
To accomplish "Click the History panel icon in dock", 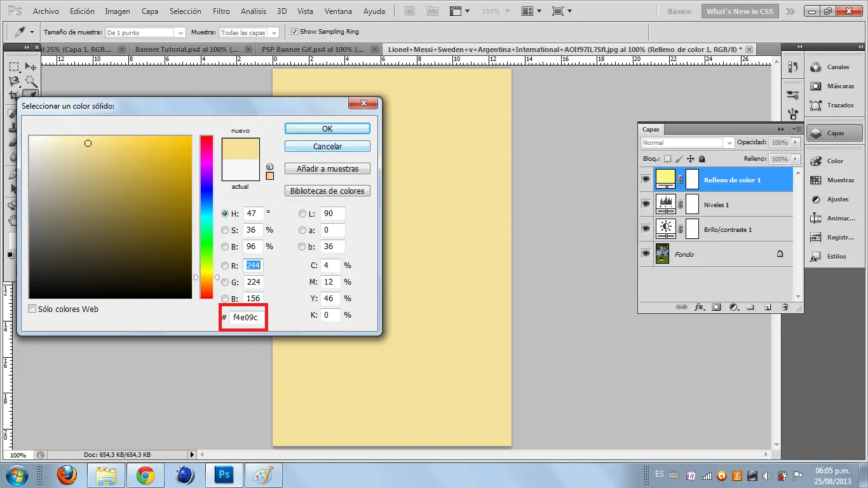I will pyautogui.click(x=792, y=67).
